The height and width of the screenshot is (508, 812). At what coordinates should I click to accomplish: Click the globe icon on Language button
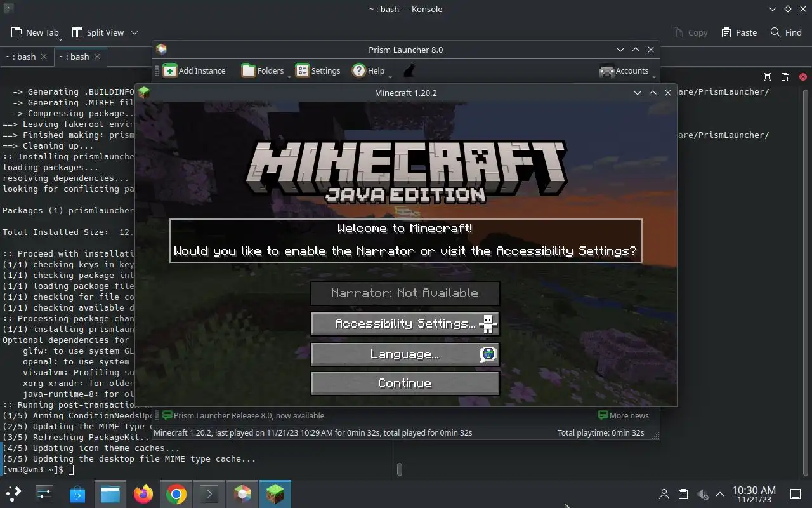tap(488, 354)
